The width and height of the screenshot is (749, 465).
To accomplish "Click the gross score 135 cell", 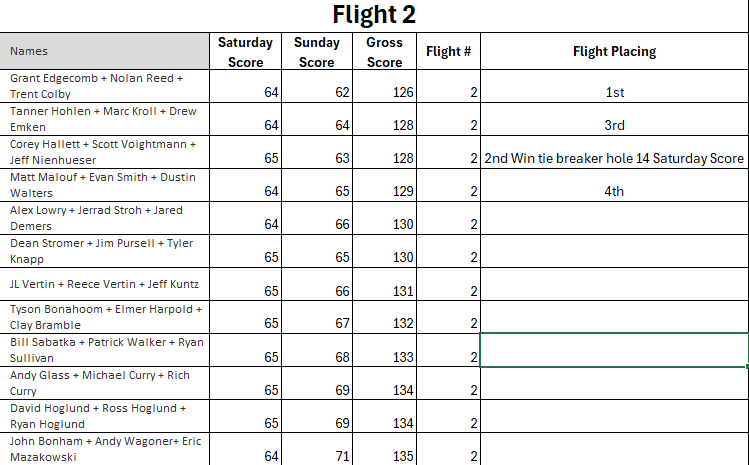I will (384, 455).
